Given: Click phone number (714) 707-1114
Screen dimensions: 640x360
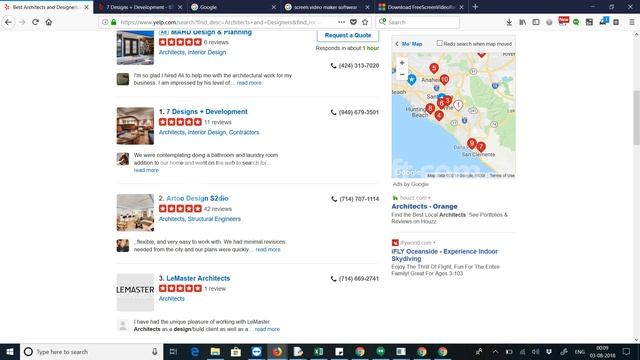Looking at the screenshot, I should (x=359, y=199).
